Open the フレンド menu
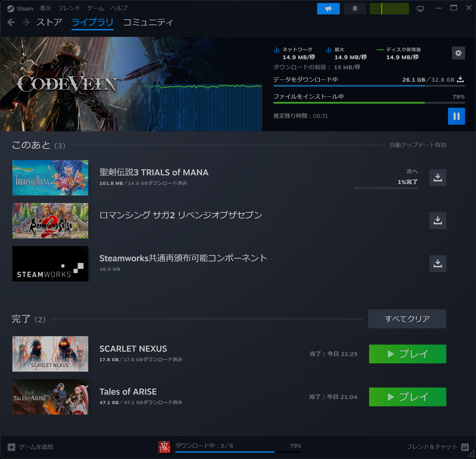This screenshot has height=459, width=476. coord(69,8)
